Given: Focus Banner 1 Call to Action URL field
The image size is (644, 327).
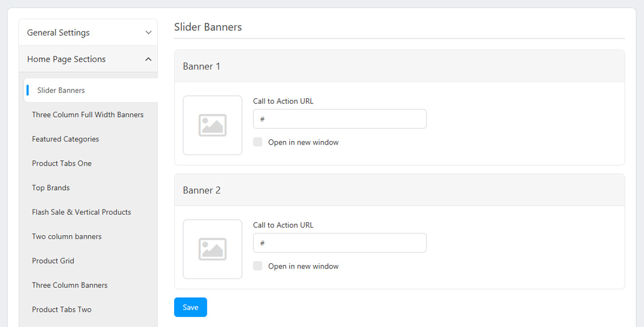Looking at the screenshot, I should (x=340, y=119).
